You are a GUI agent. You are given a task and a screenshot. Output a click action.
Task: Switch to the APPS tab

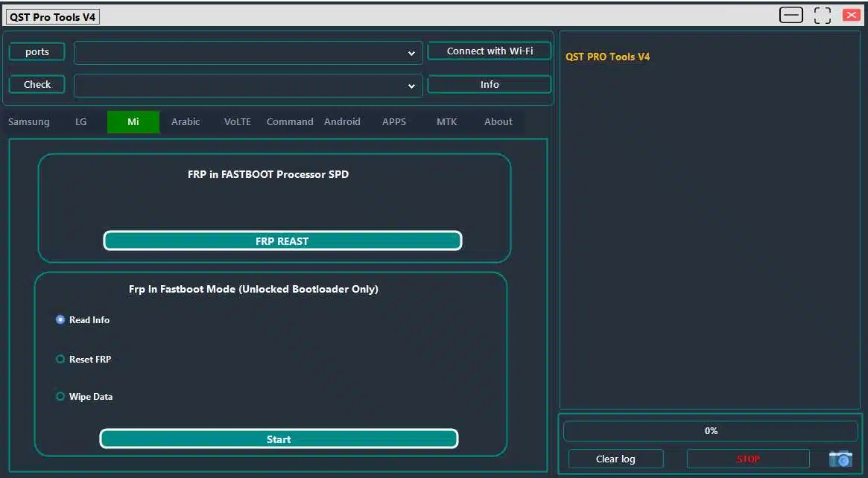pyautogui.click(x=394, y=121)
